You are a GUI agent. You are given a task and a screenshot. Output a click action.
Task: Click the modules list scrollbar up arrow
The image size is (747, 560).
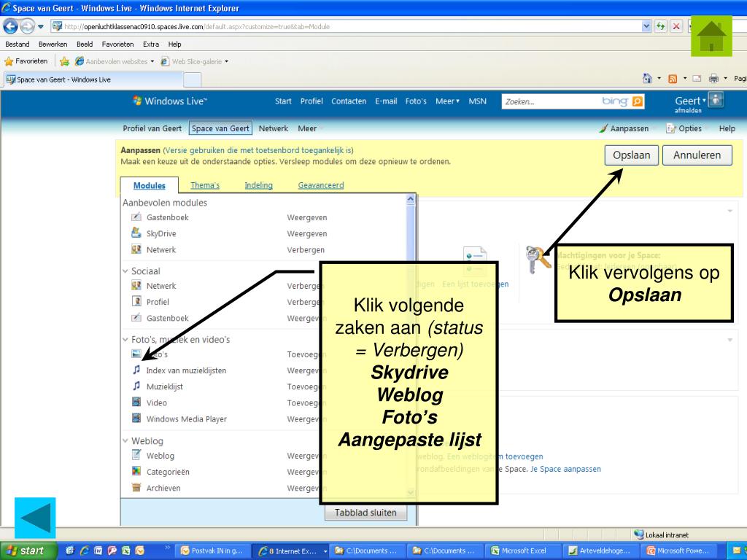410,200
